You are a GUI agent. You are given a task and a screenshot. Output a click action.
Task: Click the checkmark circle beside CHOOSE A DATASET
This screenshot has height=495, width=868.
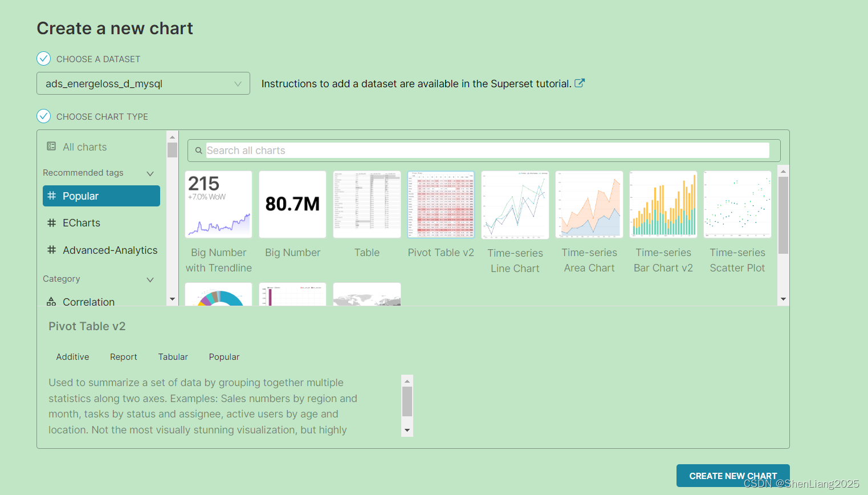point(43,58)
